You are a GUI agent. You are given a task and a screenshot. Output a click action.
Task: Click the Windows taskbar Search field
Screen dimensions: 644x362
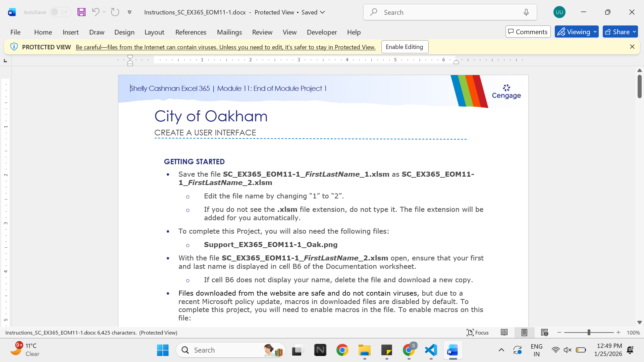point(231,350)
